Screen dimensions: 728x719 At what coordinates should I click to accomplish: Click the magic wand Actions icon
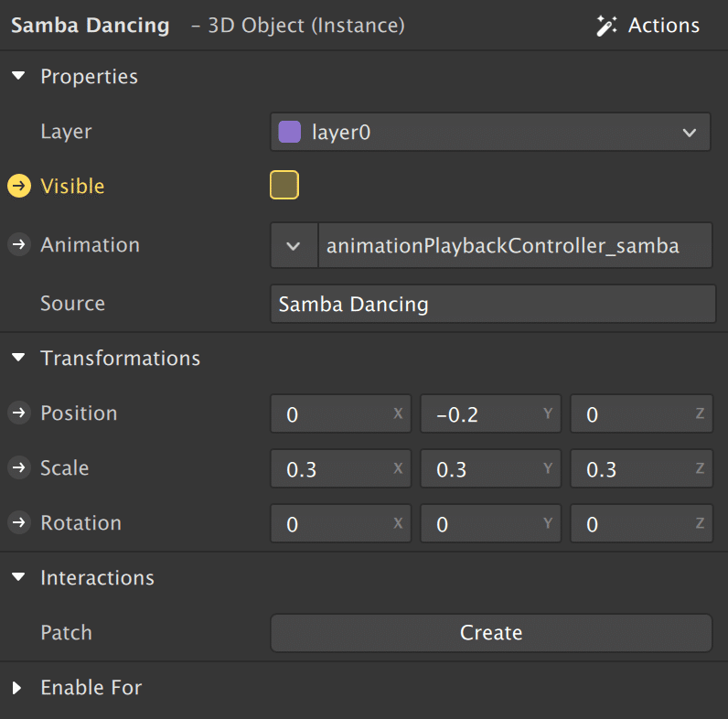pyautogui.click(x=606, y=26)
